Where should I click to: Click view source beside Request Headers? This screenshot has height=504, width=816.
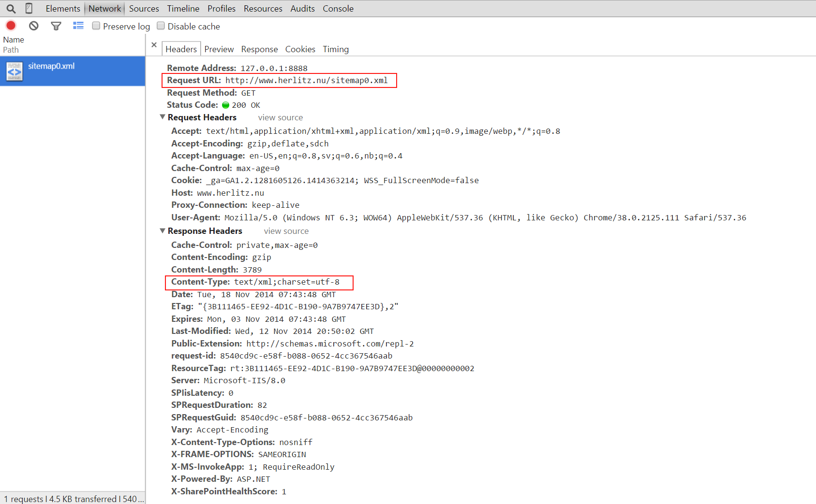tap(280, 118)
